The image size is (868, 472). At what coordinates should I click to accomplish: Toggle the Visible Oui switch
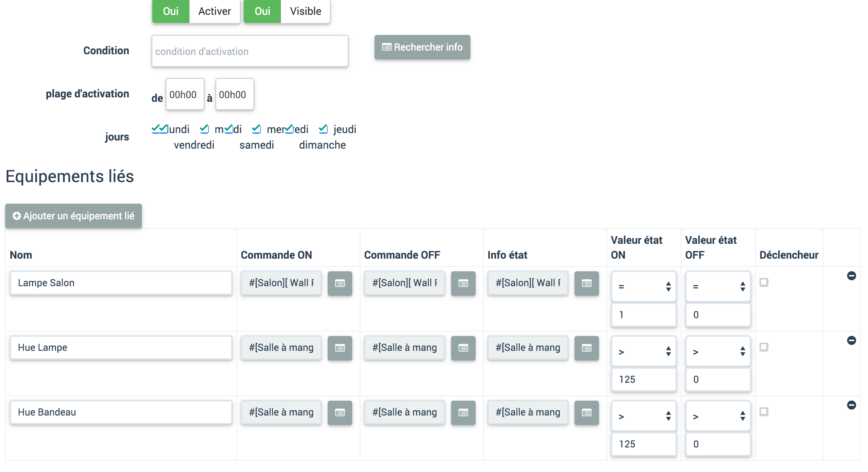(x=262, y=12)
